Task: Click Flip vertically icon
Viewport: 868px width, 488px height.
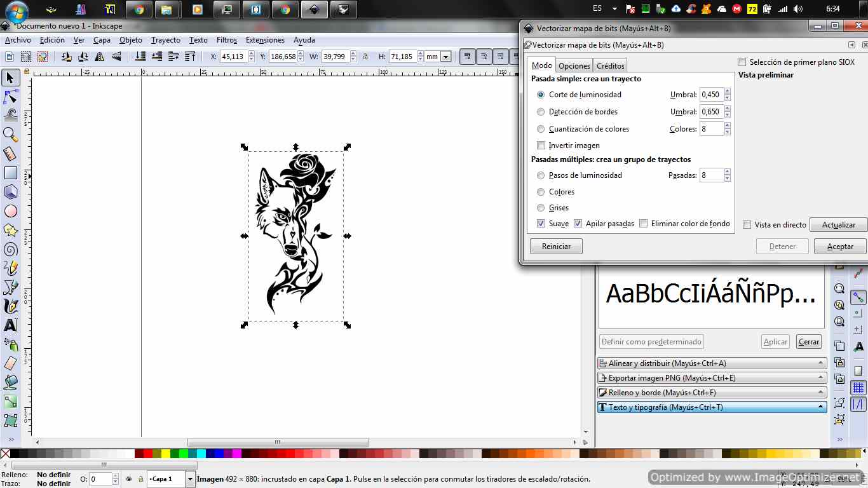Action: tap(116, 57)
